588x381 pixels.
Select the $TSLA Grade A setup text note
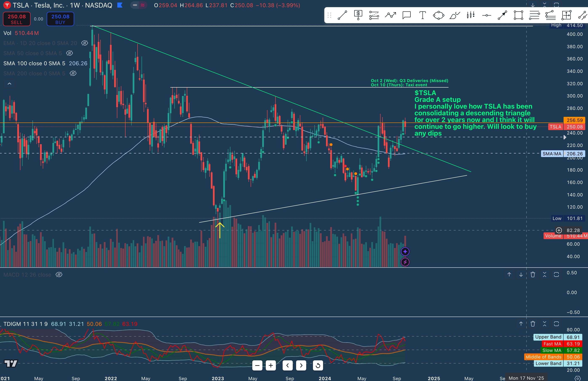coord(475,113)
